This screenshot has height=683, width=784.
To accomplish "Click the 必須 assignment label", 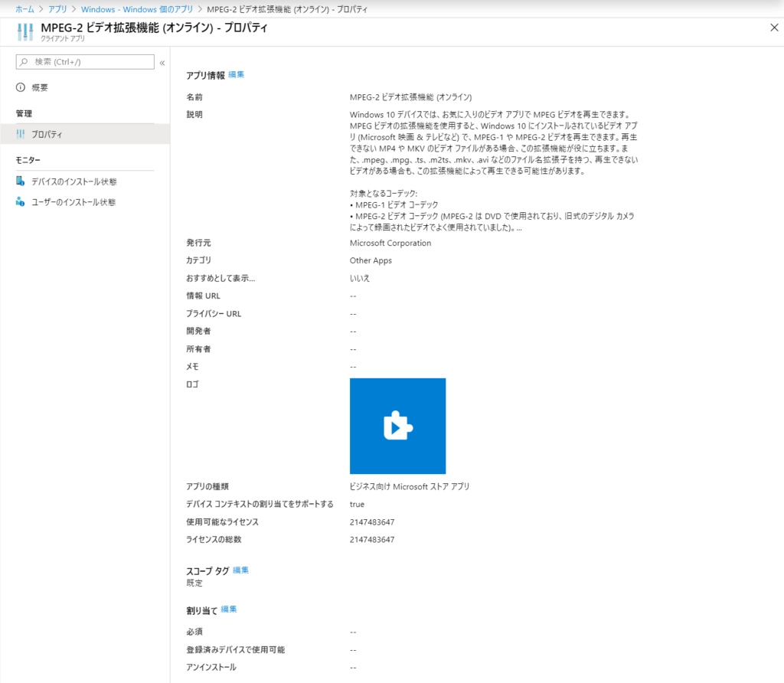I will [194, 632].
